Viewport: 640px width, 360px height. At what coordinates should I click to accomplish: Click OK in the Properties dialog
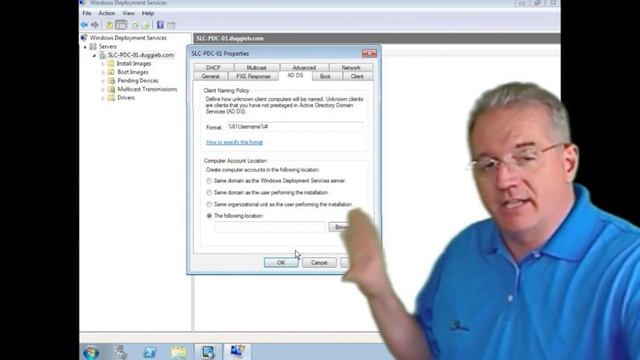[281, 263]
